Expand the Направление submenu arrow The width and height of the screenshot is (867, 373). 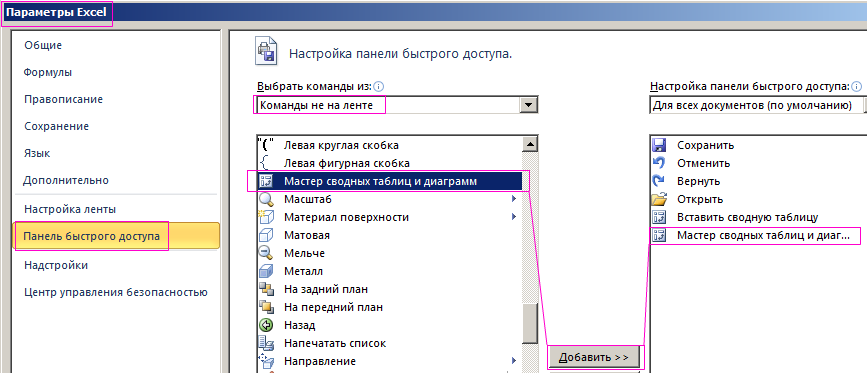514,361
